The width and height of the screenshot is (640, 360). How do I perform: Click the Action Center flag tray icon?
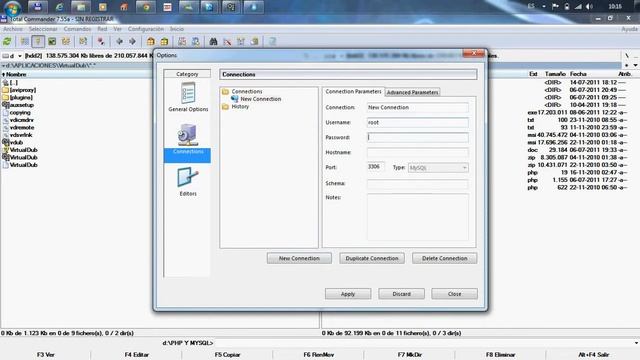coord(555,7)
